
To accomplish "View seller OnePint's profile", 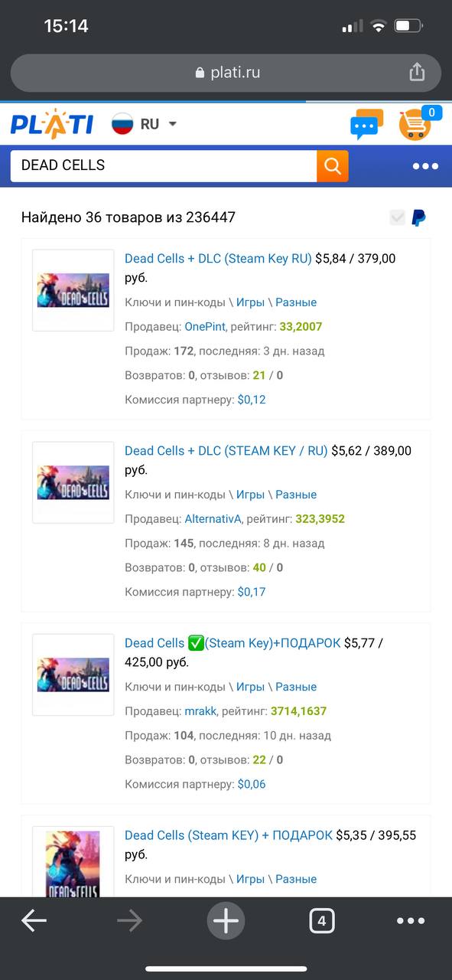I will pos(205,327).
